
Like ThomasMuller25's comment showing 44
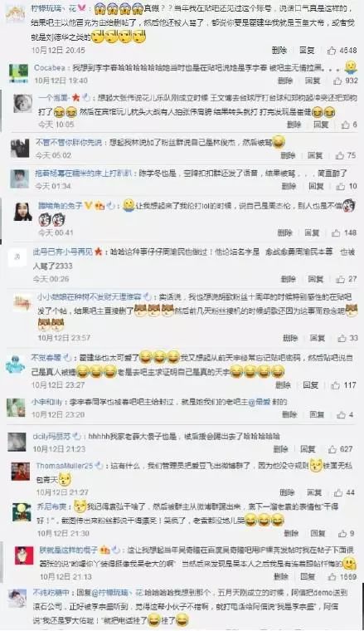click(x=338, y=492)
